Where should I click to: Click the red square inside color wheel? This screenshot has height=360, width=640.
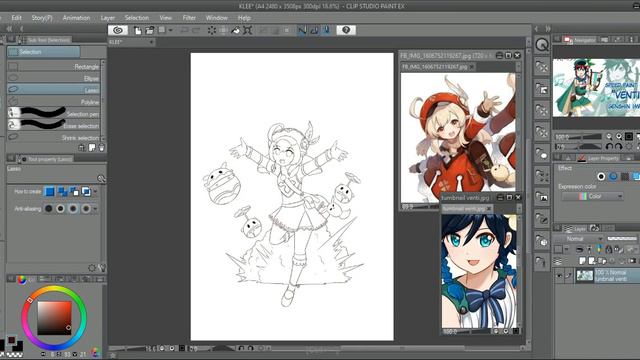point(54,318)
